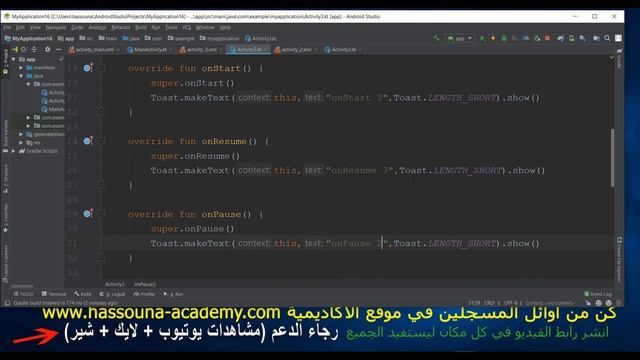Click the Make Project hammer icon
This screenshot has height=360, width=640.
point(436,38)
